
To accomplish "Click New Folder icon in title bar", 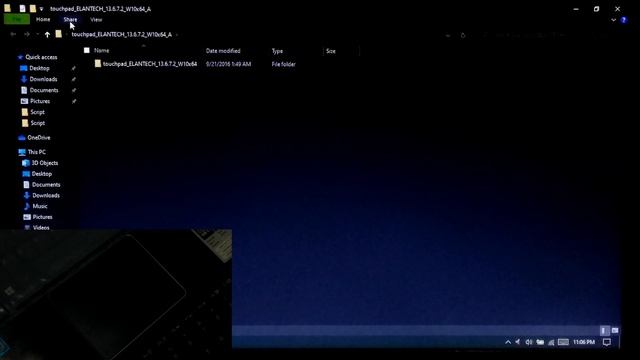I will tap(33, 9).
